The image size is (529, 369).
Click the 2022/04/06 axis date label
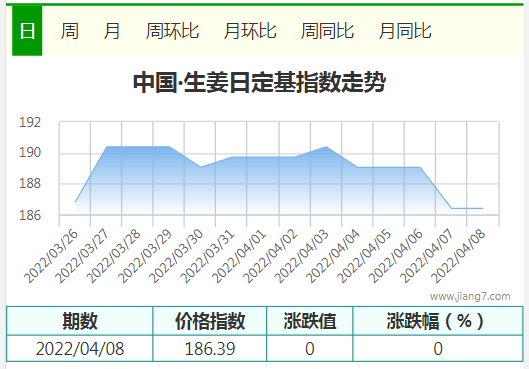tap(395, 256)
